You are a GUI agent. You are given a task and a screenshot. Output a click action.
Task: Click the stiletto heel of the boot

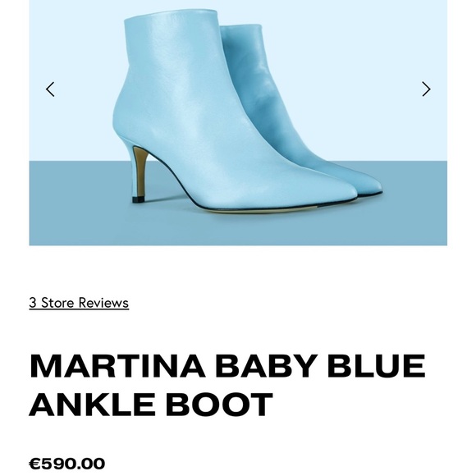[140, 172]
